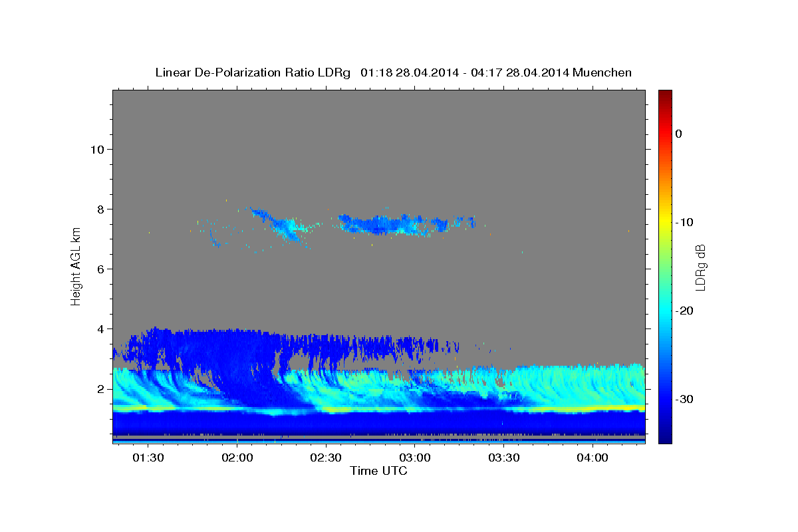Click the 01:30 time tick label
Viewport: 798px width, 532px height.
pos(148,458)
